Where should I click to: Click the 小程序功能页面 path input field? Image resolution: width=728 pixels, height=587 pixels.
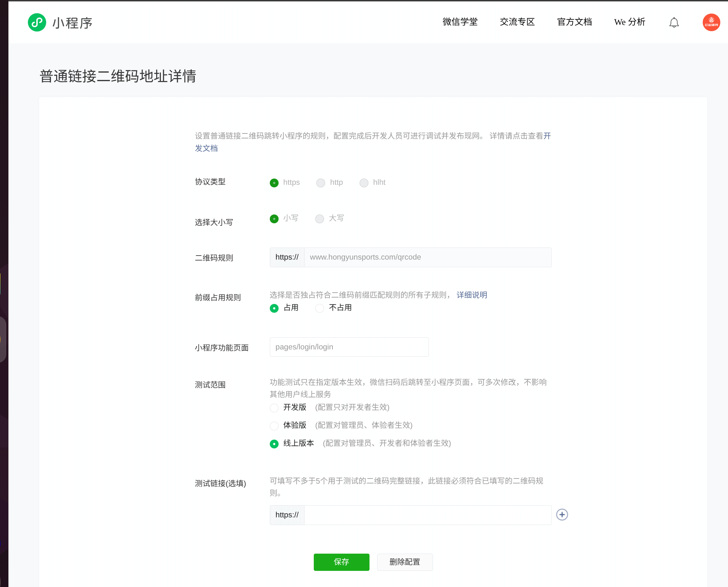(349, 347)
